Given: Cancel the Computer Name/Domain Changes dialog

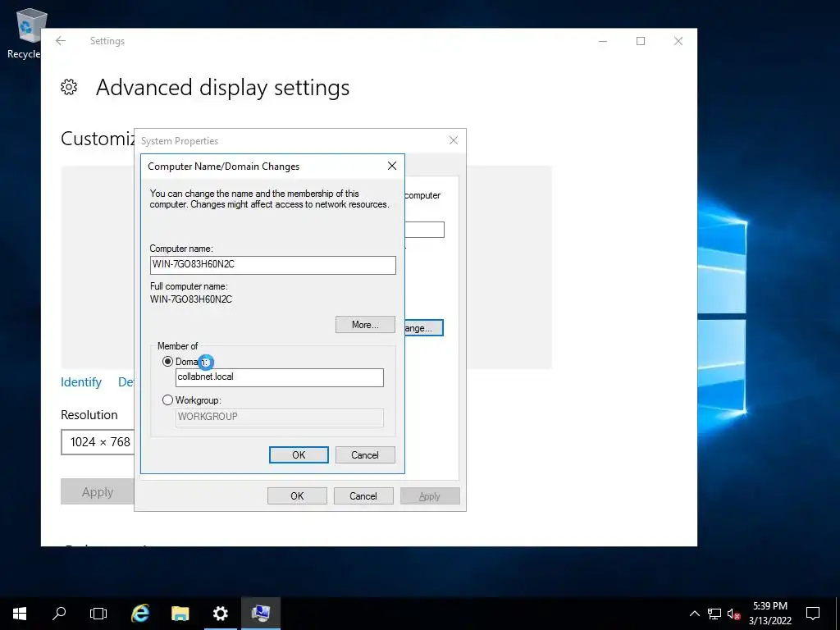Looking at the screenshot, I should pyautogui.click(x=365, y=454).
